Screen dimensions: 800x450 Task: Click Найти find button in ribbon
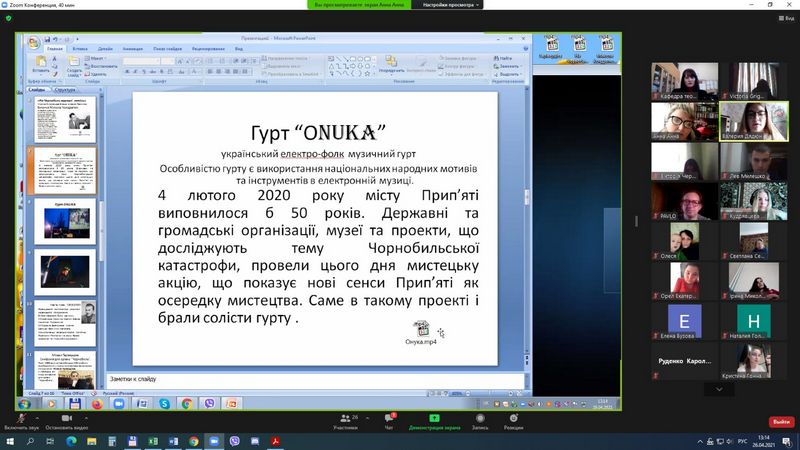pos(503,59)
